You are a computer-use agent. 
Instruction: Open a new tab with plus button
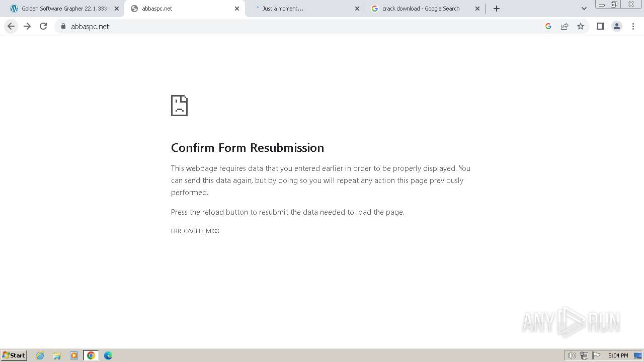coord(497,9)
